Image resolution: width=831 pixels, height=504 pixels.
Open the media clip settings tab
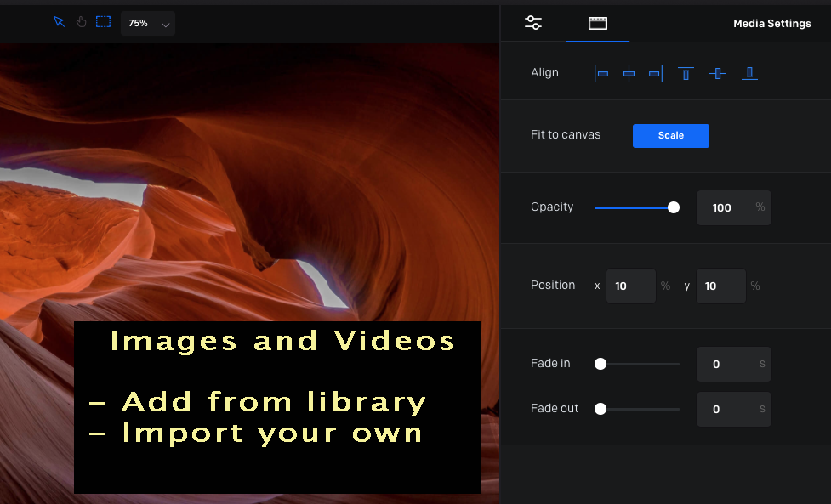(x=598, y=23)
